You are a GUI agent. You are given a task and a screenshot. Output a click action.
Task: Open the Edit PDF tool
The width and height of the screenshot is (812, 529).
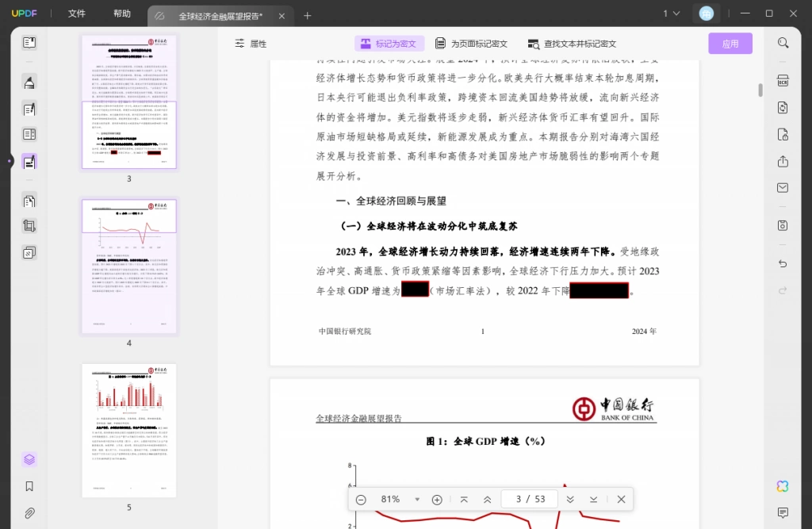pos(29,109)
